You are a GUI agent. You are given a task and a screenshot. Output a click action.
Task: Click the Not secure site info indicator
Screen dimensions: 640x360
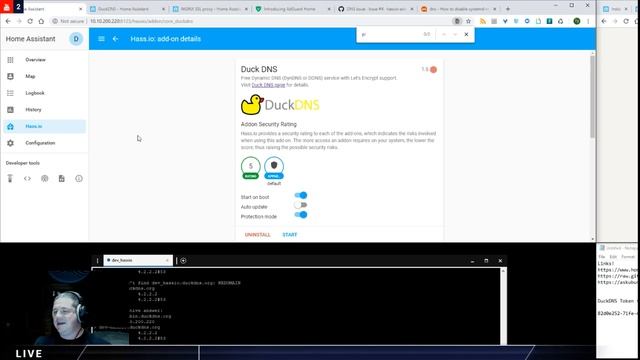(68, 21)
